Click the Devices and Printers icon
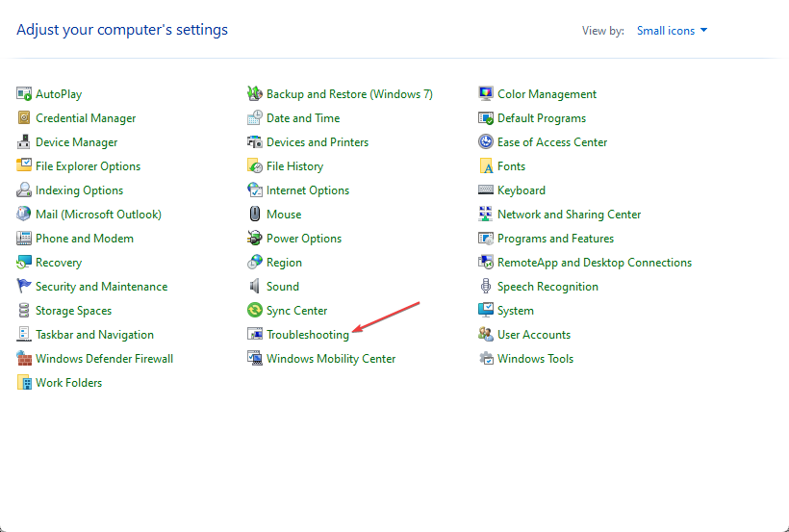Screen dimensions: 789x532 coord(255,142)
